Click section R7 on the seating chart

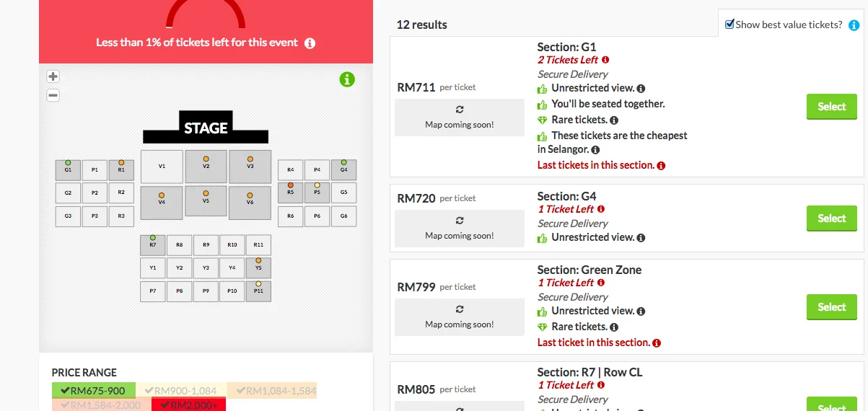point(153,245)
